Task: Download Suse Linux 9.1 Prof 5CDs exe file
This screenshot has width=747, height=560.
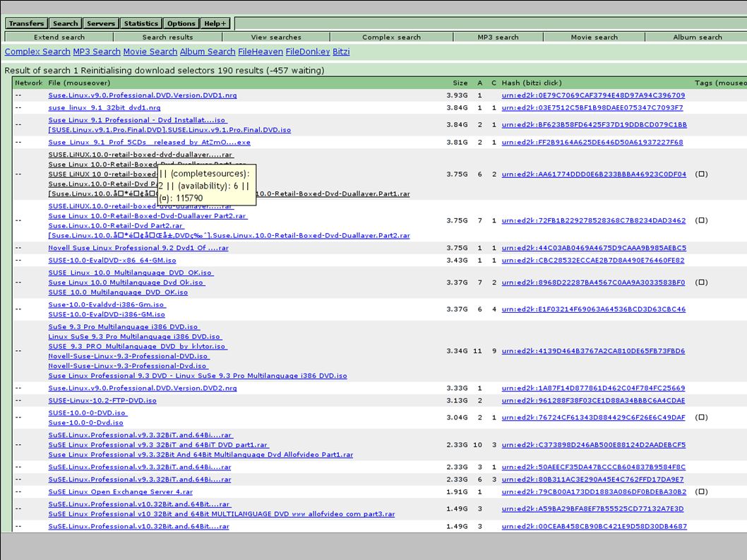Action: [149, 142]
